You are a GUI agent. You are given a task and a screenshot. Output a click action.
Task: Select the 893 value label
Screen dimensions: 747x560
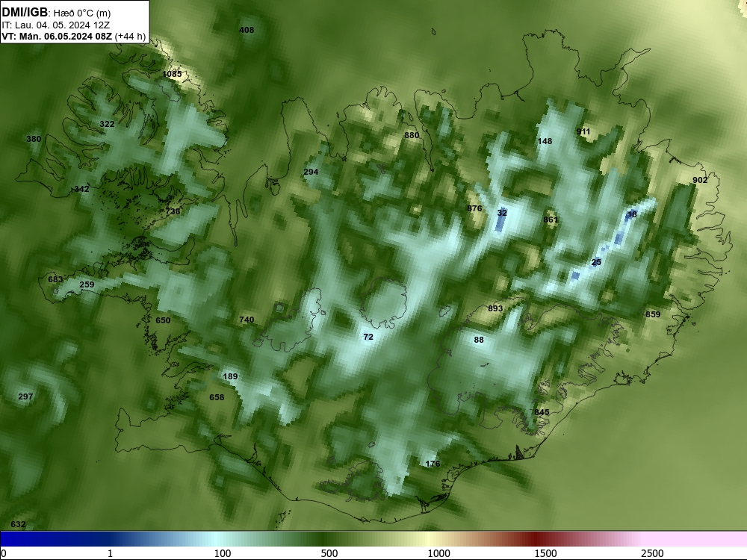495,308
